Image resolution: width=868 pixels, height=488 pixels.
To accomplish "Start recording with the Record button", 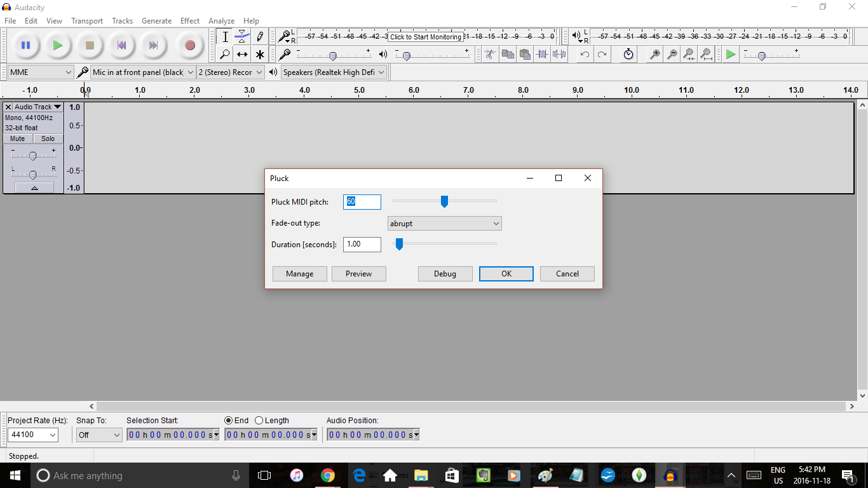I will coord(189,45).
